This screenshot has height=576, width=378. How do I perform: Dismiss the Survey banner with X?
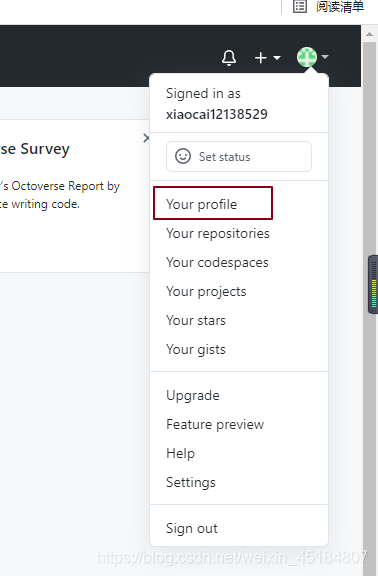tap(146, 138)
